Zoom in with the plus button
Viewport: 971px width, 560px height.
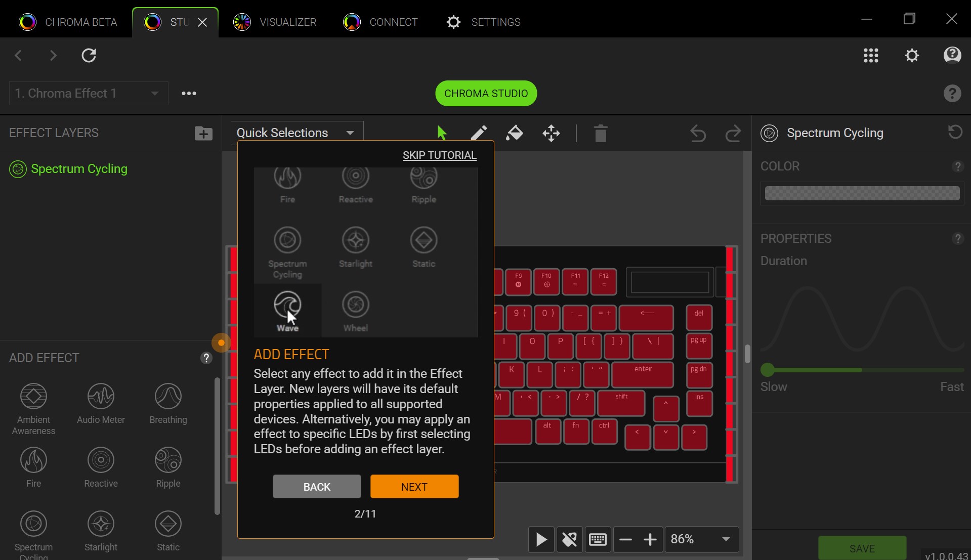click(650, 539)
